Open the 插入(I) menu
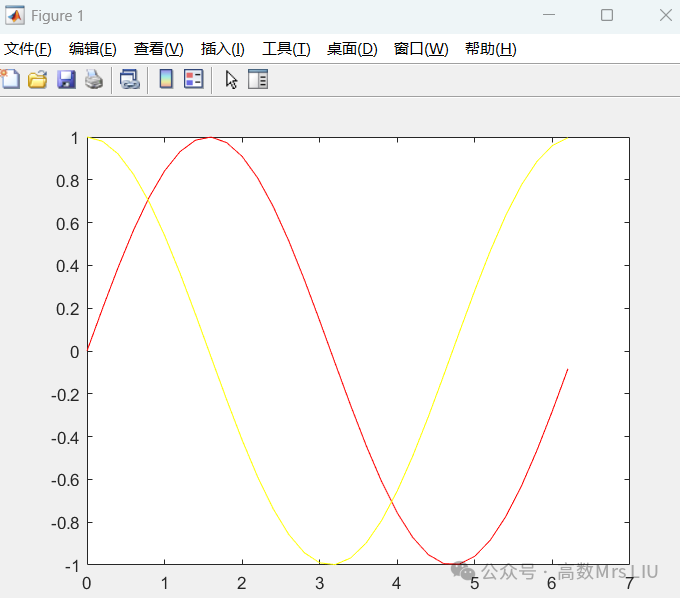 pos(223,49)
